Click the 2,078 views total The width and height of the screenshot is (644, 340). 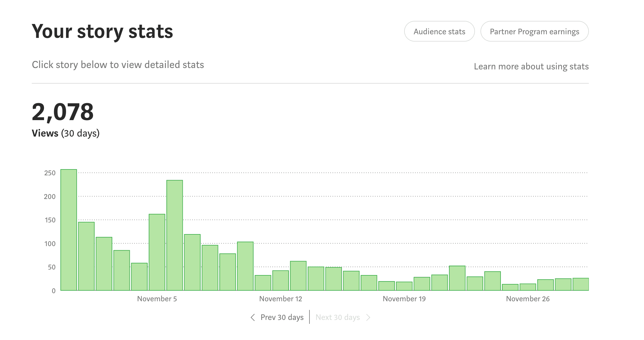[63, 112]
